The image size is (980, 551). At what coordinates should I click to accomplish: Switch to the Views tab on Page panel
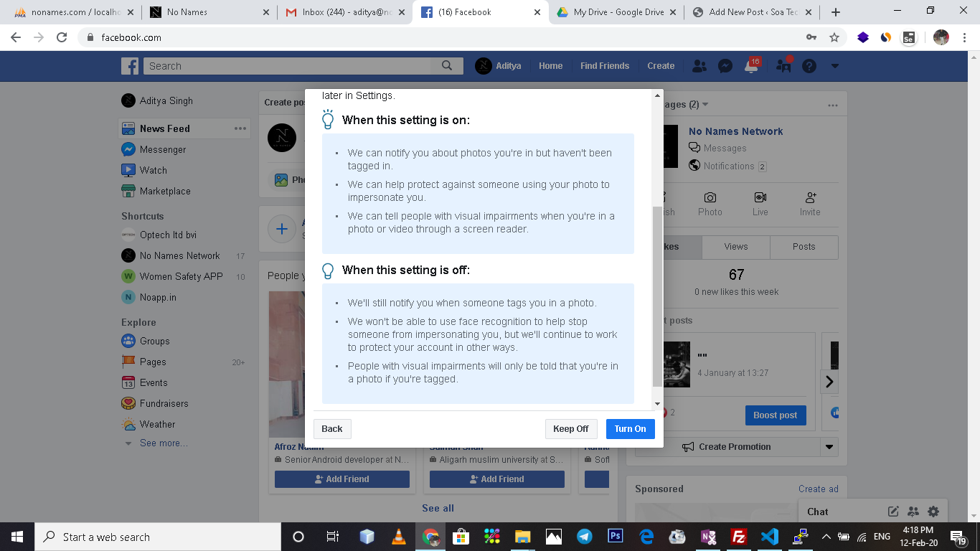pos(735,246)
